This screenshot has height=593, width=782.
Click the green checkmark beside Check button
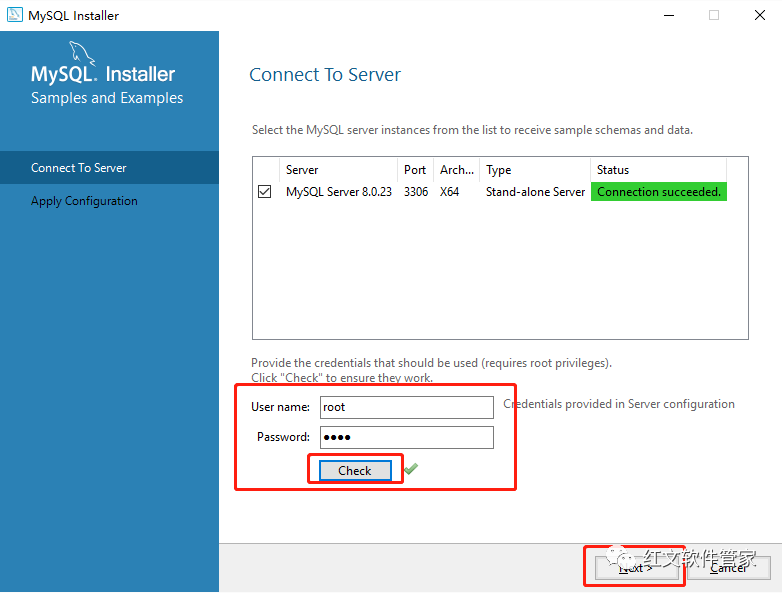411,469
